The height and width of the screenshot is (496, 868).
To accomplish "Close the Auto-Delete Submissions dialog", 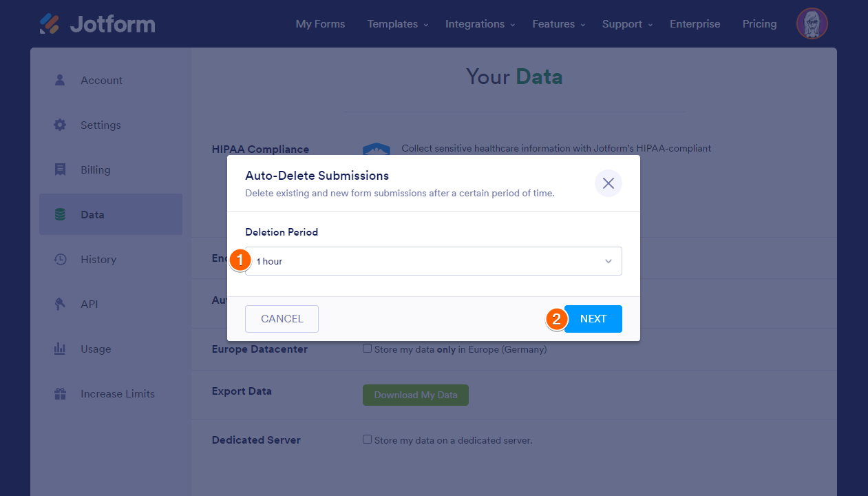I will point(608,183).
